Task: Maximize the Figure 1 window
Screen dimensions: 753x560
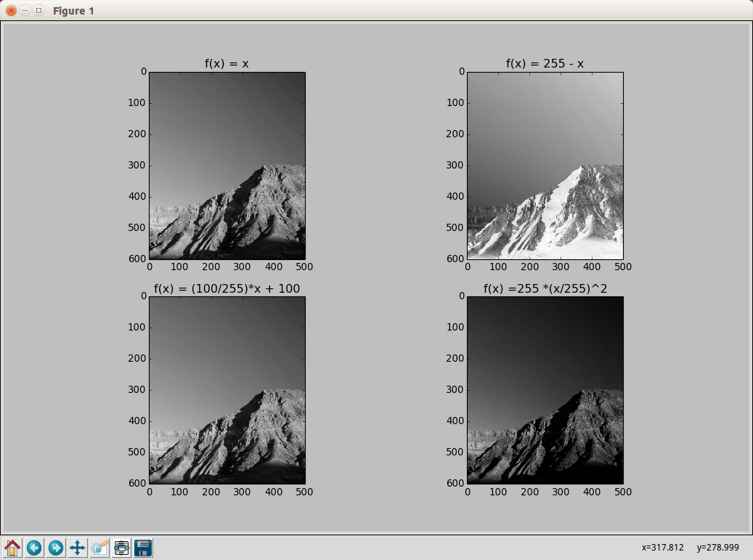Action: [x=39, y=11]
